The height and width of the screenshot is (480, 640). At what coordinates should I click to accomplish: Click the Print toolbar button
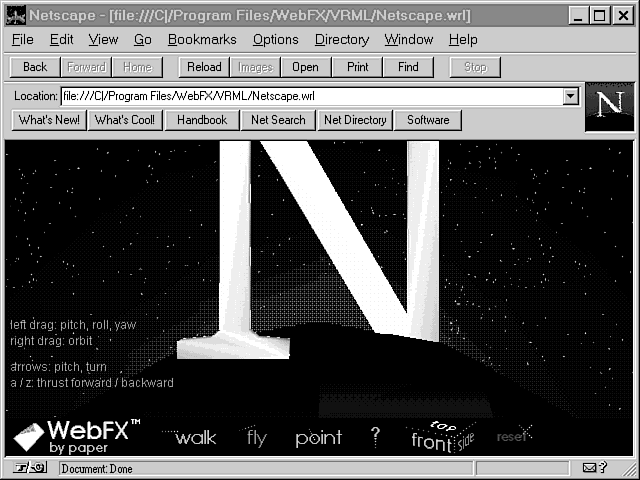tap(358, 67)
